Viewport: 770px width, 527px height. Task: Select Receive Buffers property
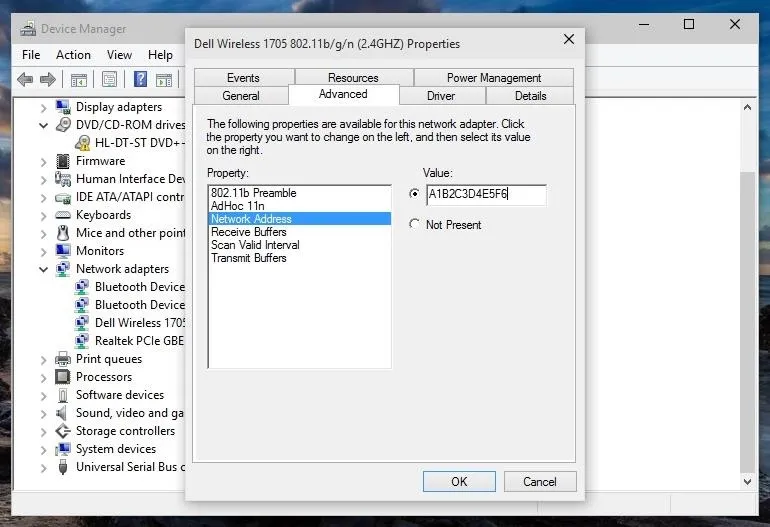pos(300,232)
